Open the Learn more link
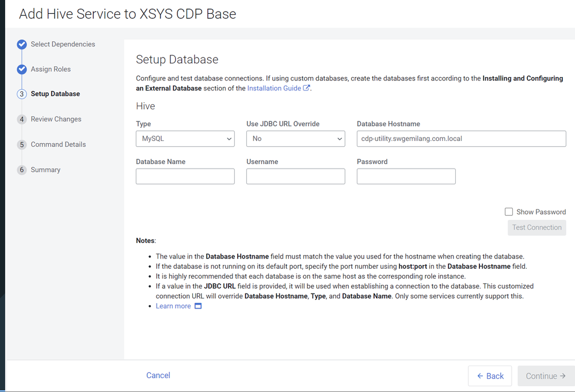The height and width of the screenshot is (392, 575). 173,306
